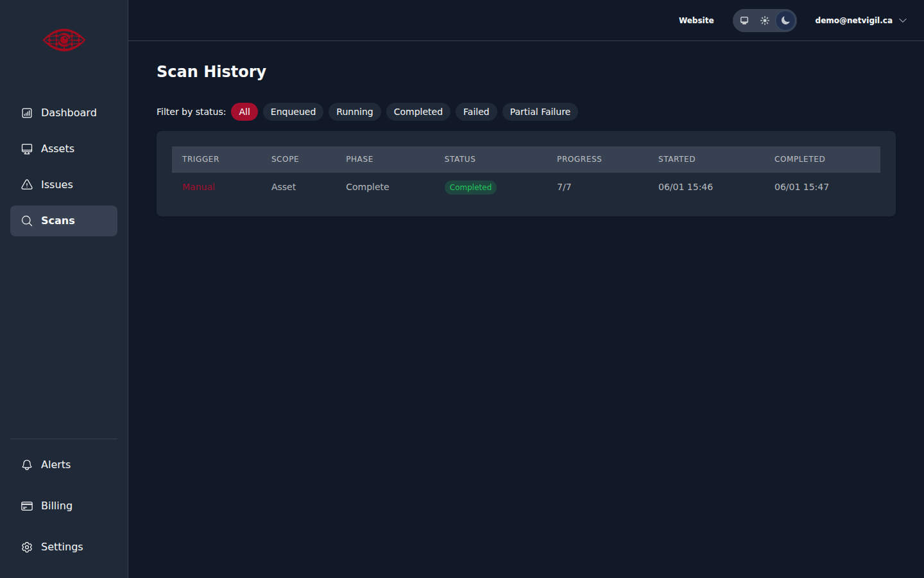The width and height of the screenshot is (924, 578).
Task: Click the Alerts bell icon
Action: point(27,465)
